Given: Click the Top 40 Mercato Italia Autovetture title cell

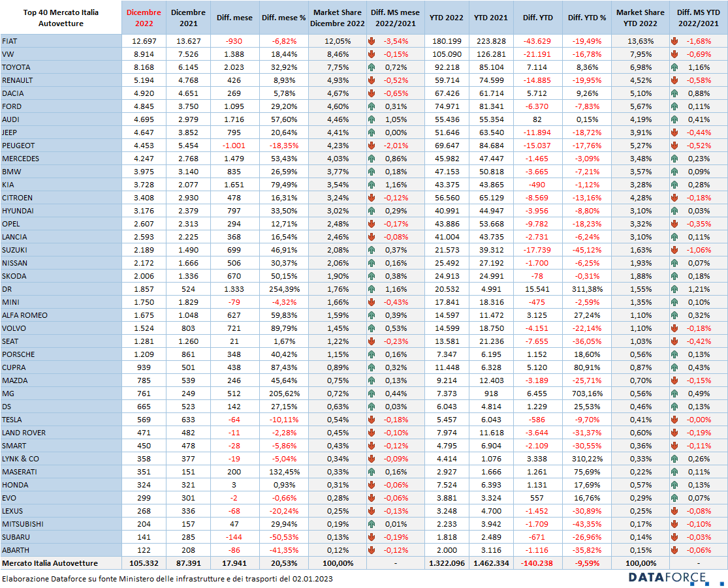Looking at the screenshot, I should 61,18.
